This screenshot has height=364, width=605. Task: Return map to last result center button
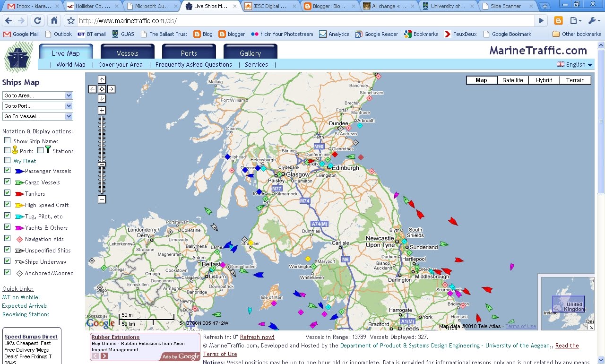(x=102, y=89)
